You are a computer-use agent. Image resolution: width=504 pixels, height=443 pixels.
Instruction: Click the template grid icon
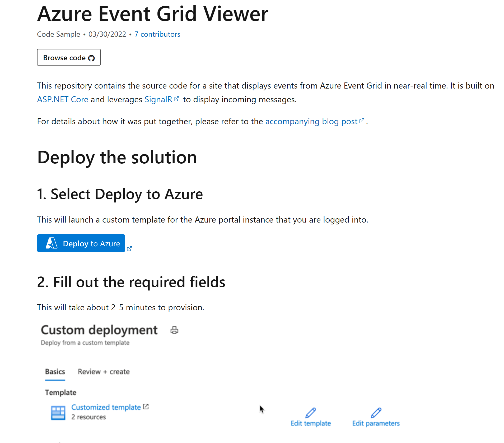(x=58, y=413)
